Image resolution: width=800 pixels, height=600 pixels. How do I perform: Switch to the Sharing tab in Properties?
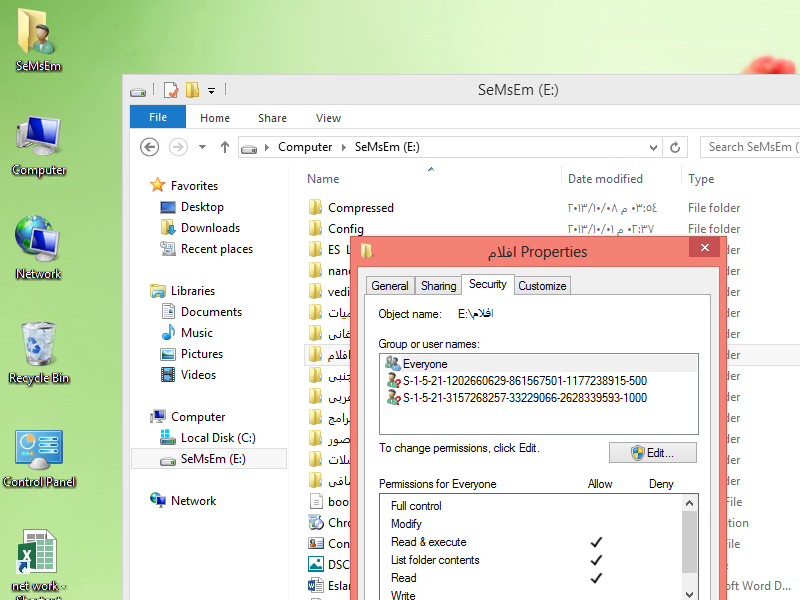(x=438, y=286)
